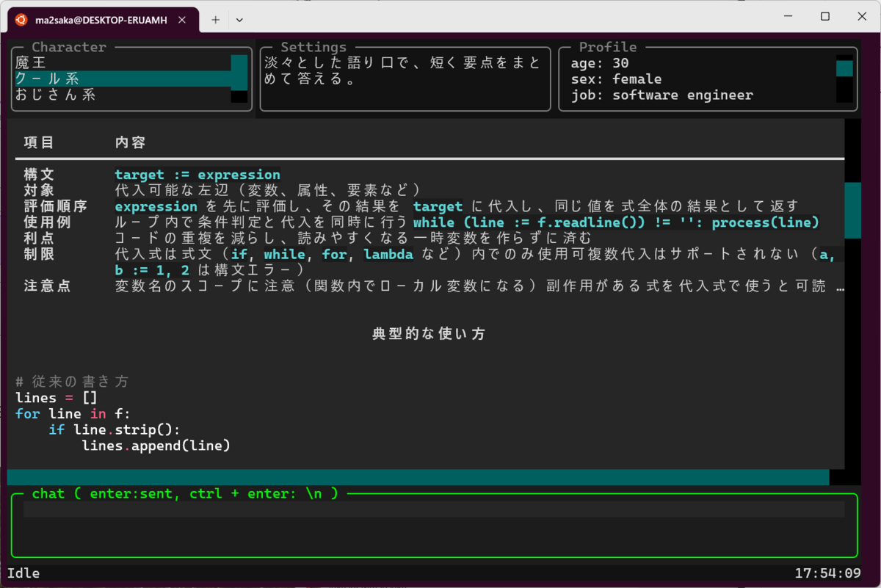Click the '# 従来の書き方' comment line
Image resolution: width=881 pixels, height=588 pixels.
tap(72, 382)
